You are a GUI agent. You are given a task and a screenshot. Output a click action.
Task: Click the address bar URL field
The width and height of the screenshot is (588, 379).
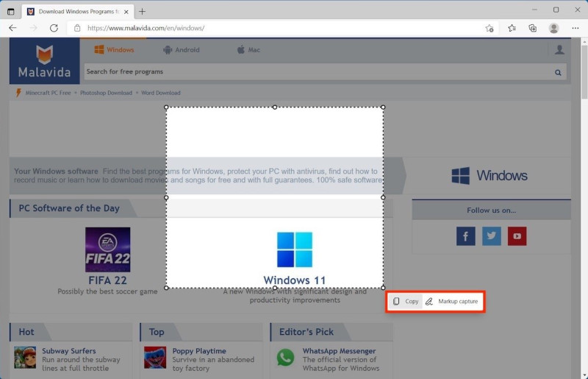[279, 28]
